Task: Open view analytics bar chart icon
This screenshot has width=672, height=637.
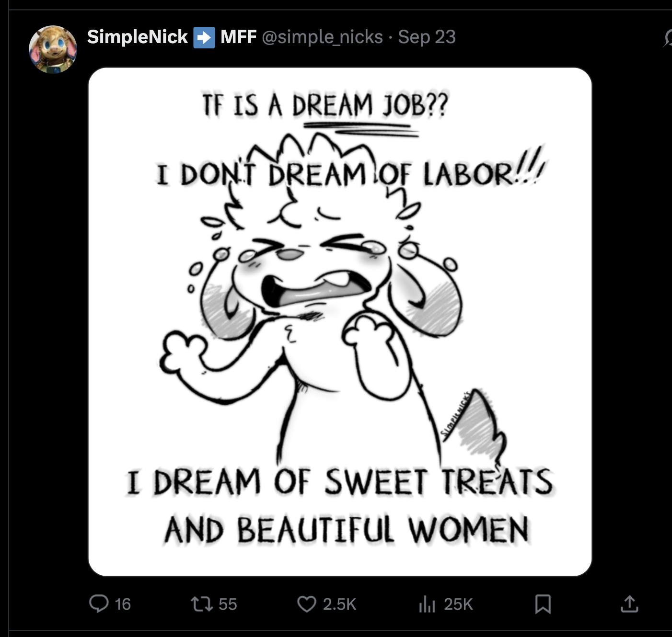Action: pyautogui.click(x=427, y=604)
